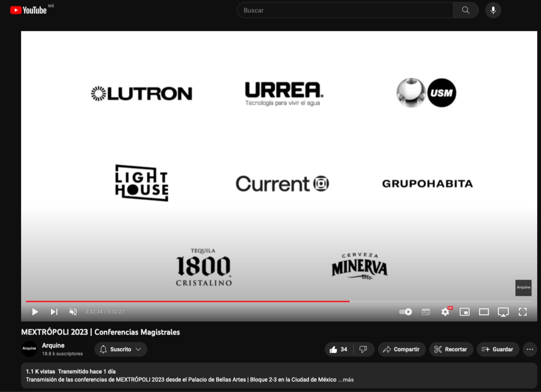Toggle the autoplay switch
This screenshot has width=541, height=392.
pos(405,312)
